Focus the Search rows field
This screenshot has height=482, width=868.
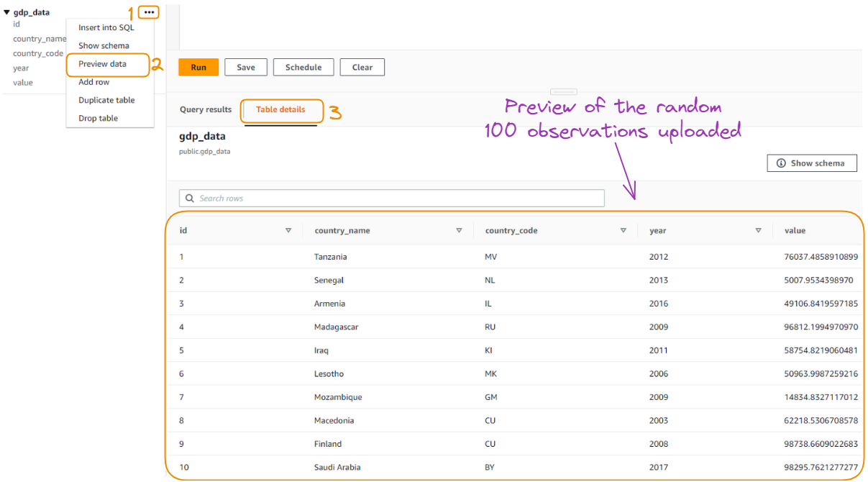point(392,198)
